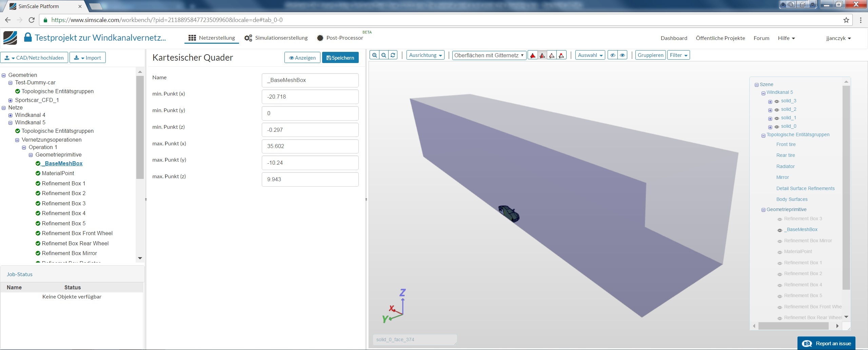Select surfaces with mesh edges render icon
868x350 pixels.
pyautogui.click(x=542, y=55)
